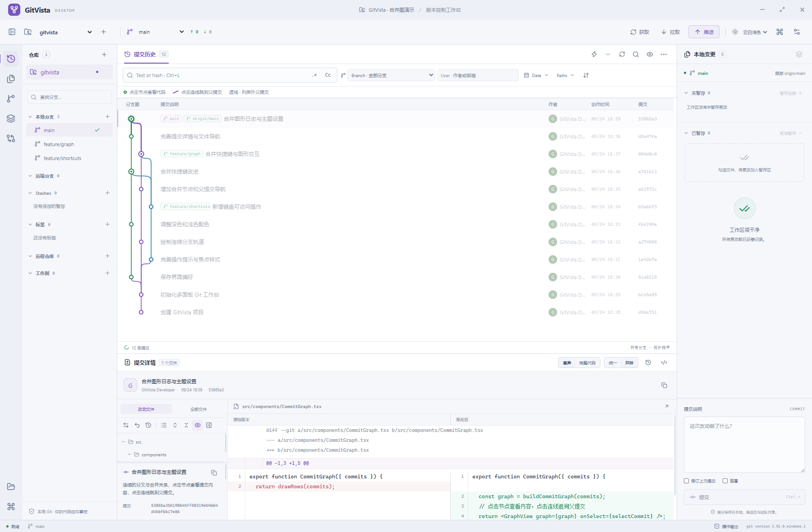The height and width of the screenshot is (532, 812).
Task: Select the side-by-side diff mode
Action: pos(629,362)
